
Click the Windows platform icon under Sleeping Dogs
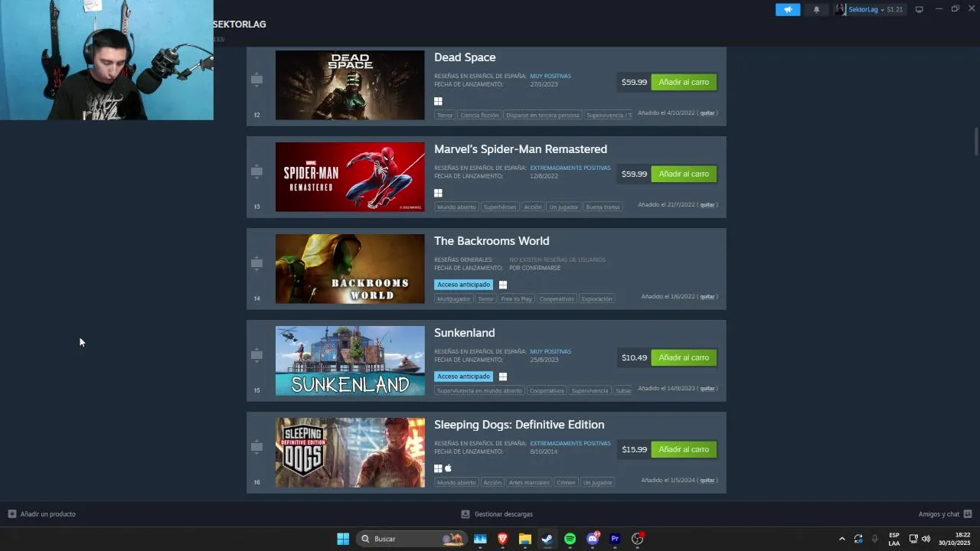(438, 468)
